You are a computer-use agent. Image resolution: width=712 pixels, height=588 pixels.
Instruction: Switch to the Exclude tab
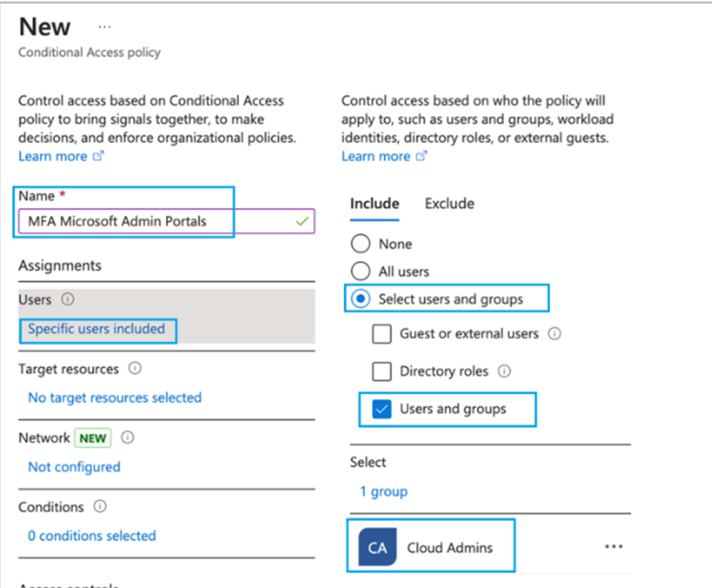point(449,204)
